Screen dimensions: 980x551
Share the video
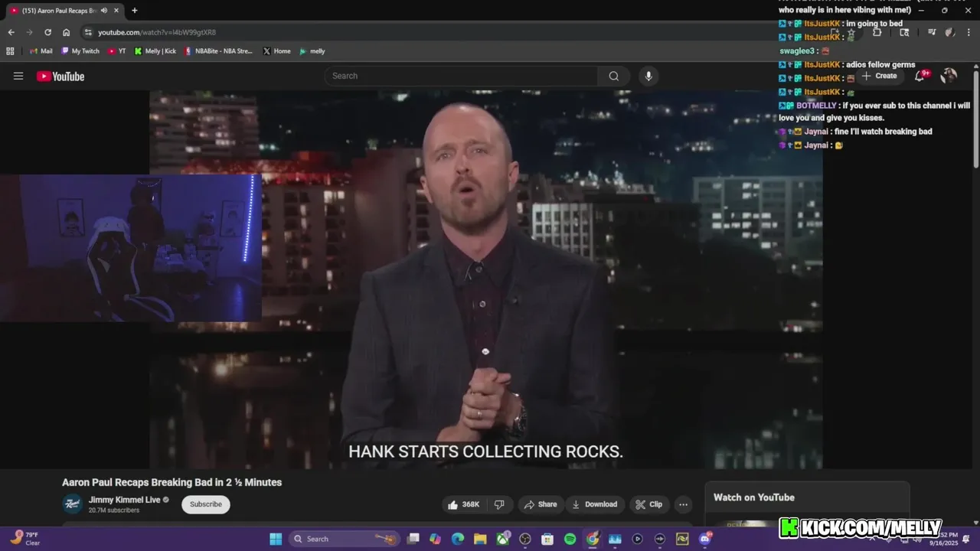tap(541, 504)
